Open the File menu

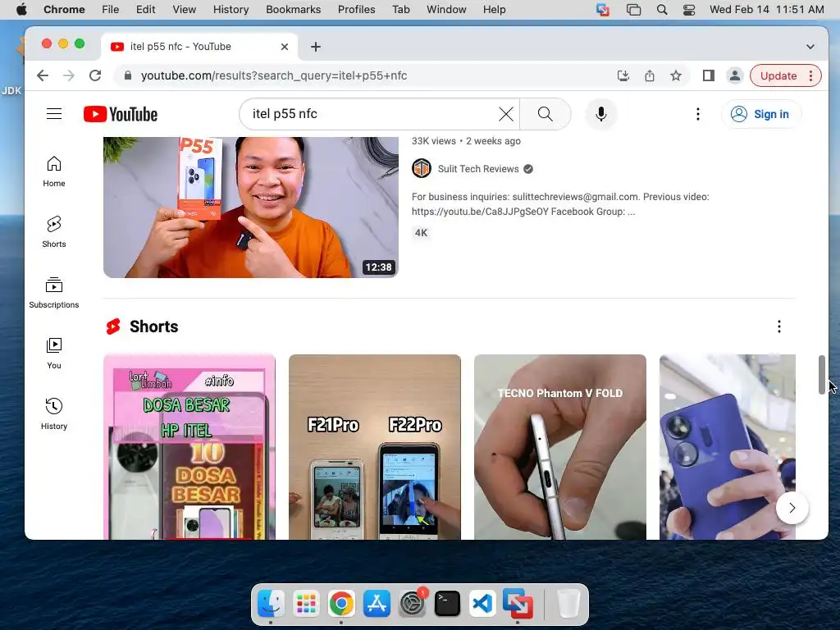click(x=111, y=9)
